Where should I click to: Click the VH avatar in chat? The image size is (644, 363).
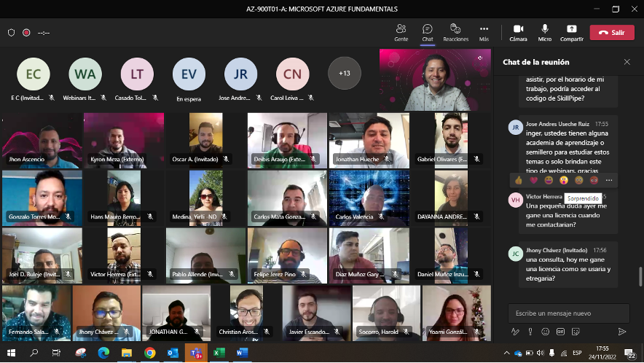click(x=516, y=200)
